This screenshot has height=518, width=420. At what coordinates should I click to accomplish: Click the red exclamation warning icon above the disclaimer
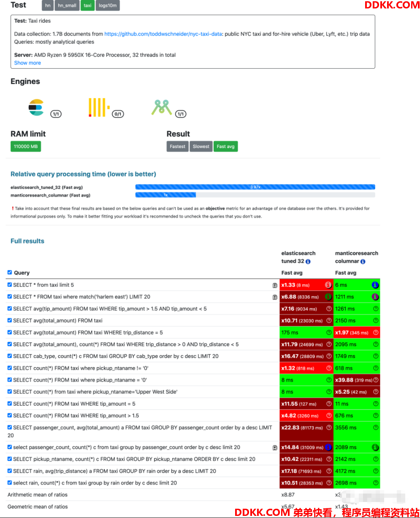pyautogui.click(x=13, y=208)
